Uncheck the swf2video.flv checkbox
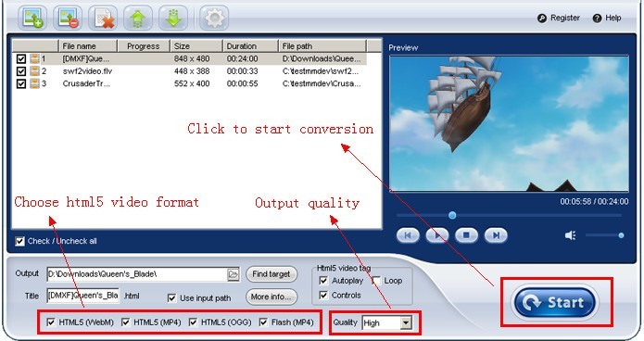The width and height of the screenshot is (644, 341). [21, 71]
